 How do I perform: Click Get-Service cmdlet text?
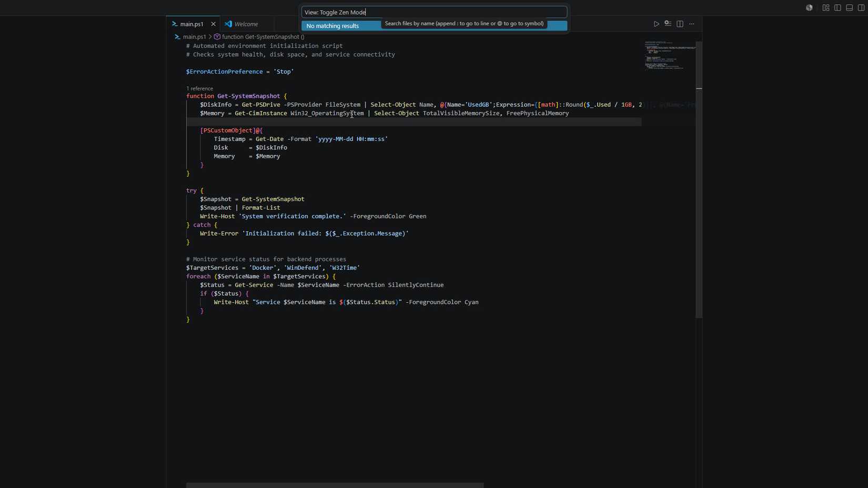coord(254,285)
